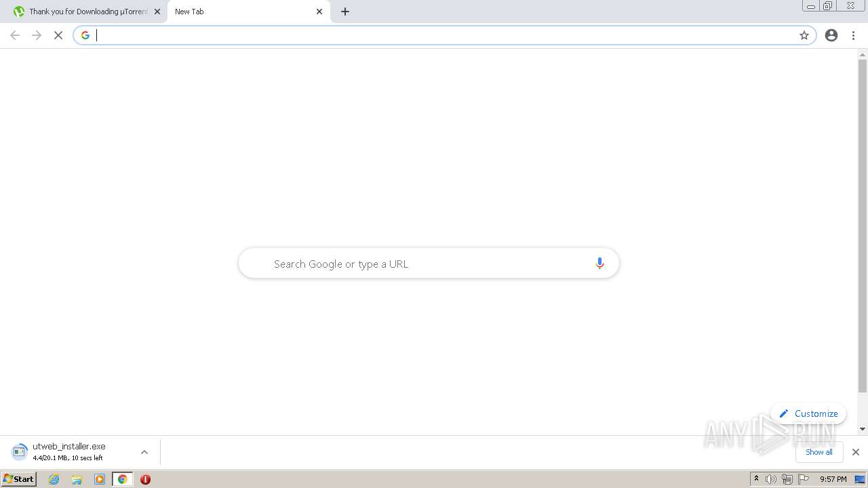Select the Chrome taskbar button
The height and width of the screenshot is (488, 868).
(x=123, y=479)
